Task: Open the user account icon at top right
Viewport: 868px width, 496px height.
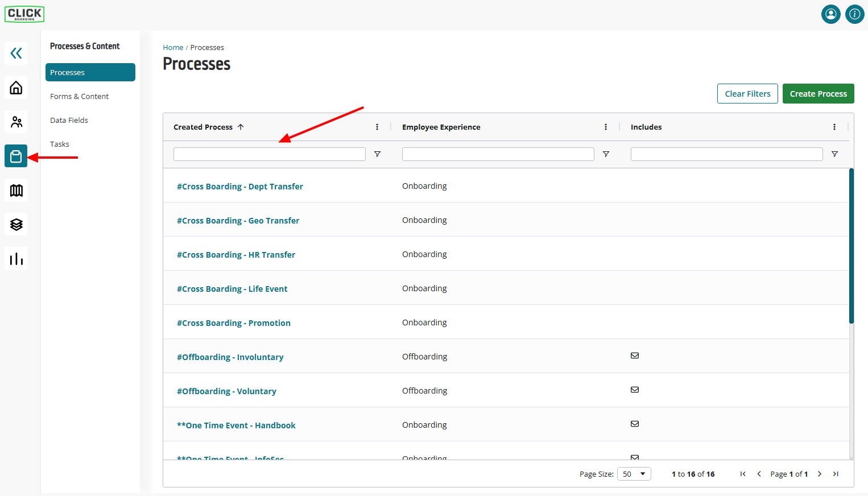Action: (x=830, y=14)
